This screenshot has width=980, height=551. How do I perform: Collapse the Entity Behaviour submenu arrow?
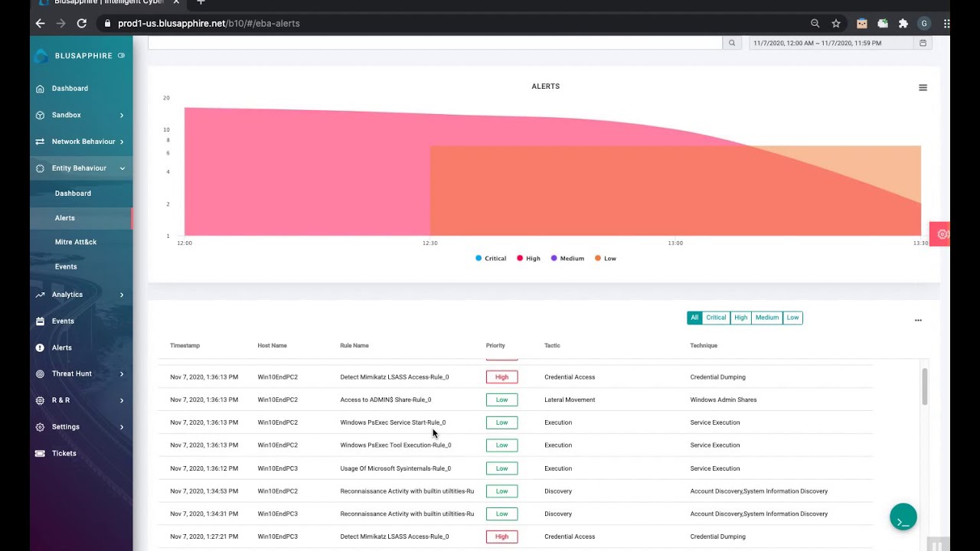pos(122,168)
